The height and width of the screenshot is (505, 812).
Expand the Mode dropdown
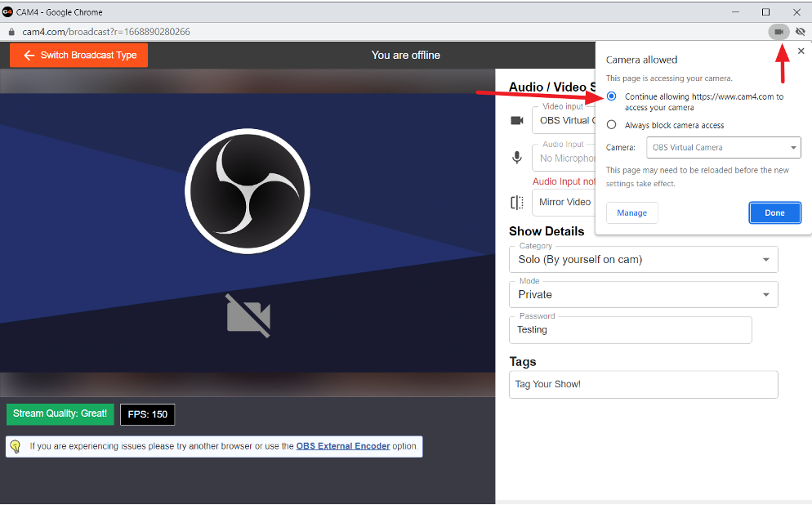(x=643, y=294)
